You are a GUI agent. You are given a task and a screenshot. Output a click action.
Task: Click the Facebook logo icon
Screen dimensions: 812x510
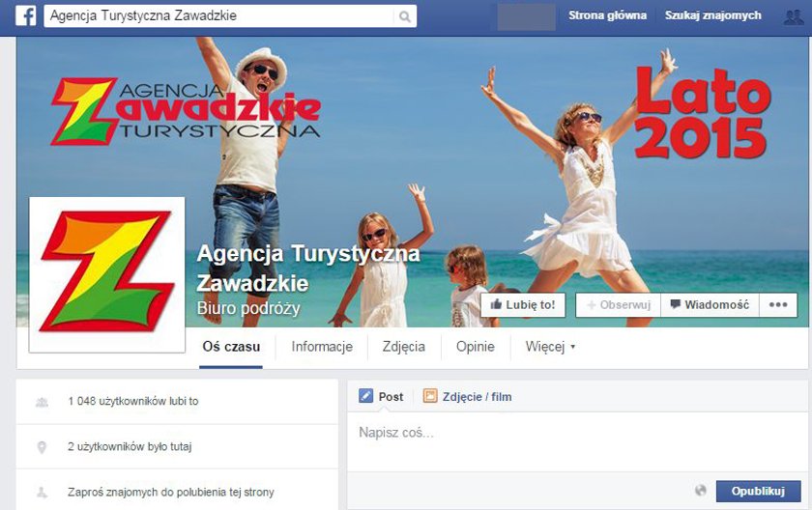point(26,16)
